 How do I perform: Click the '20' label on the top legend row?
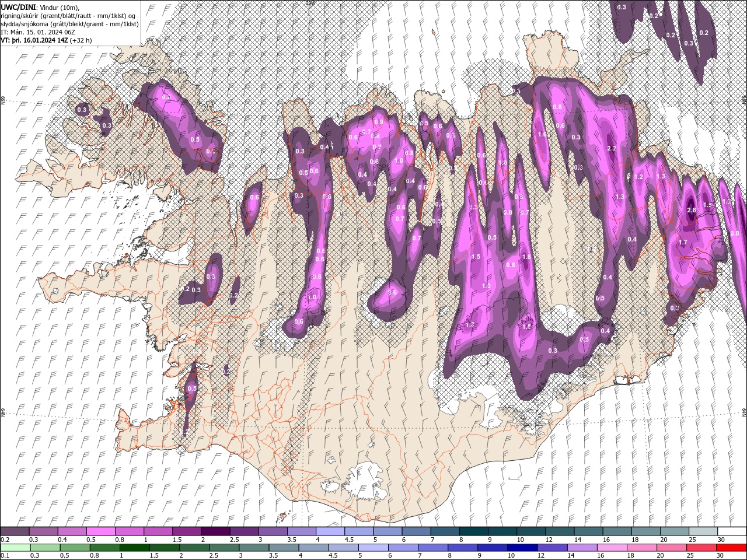pos(664,540)
